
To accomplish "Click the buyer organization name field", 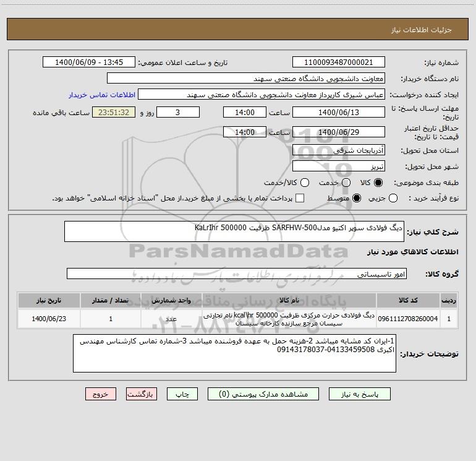I will 246,79.
